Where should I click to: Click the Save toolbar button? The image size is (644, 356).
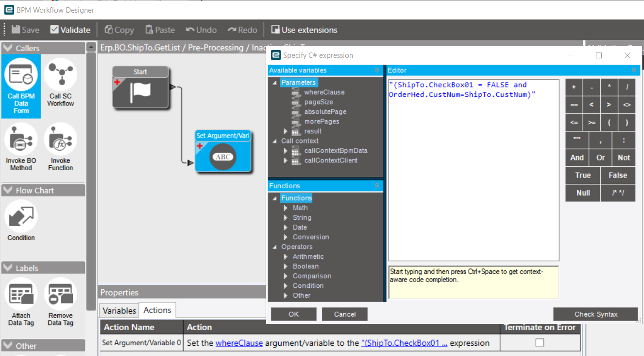(x=25, y=30)
